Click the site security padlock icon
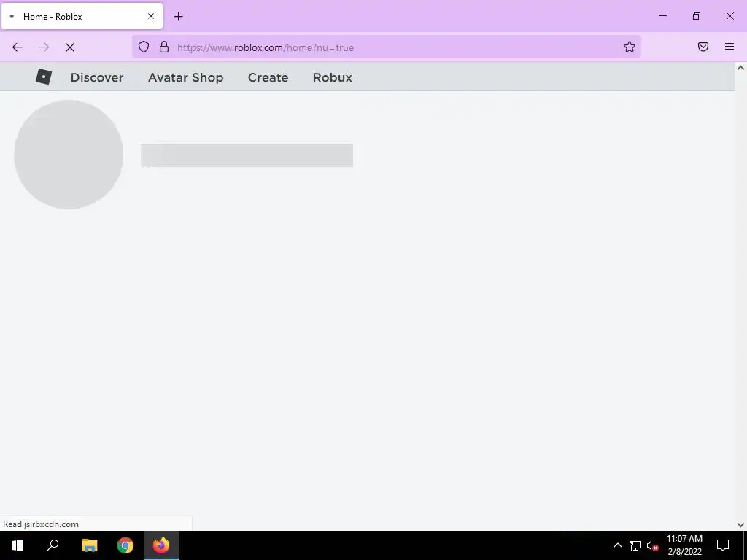This screenshot has height=560, width=747. pyautogui.click(x=164, y=47)
